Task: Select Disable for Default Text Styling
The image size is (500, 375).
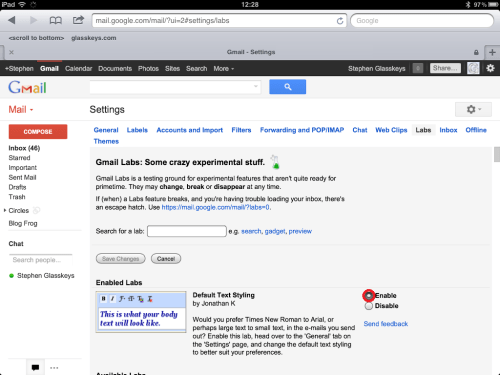Action: [x=368, y=306]
